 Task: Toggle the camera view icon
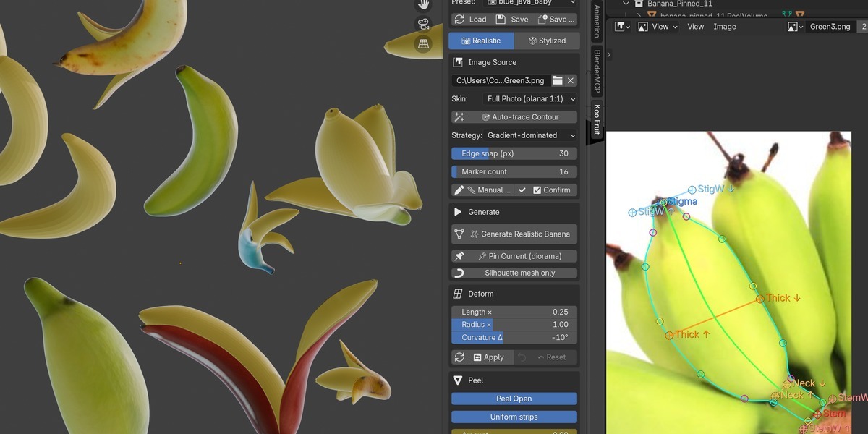(x=423, y=24)
